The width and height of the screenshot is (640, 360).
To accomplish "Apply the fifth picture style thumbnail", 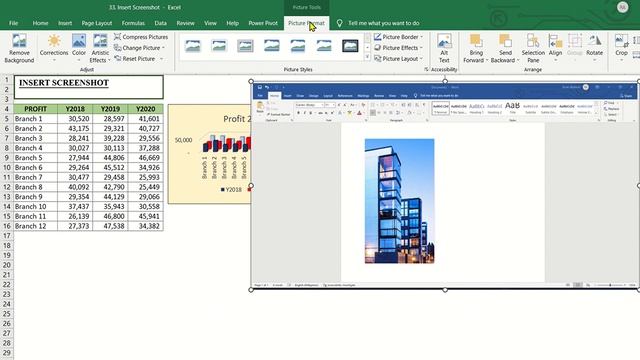I will pos(298,46).
